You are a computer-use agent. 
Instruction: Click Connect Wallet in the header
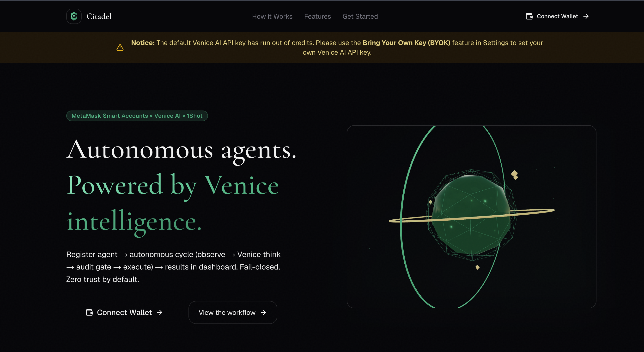(x=557, y=16)
